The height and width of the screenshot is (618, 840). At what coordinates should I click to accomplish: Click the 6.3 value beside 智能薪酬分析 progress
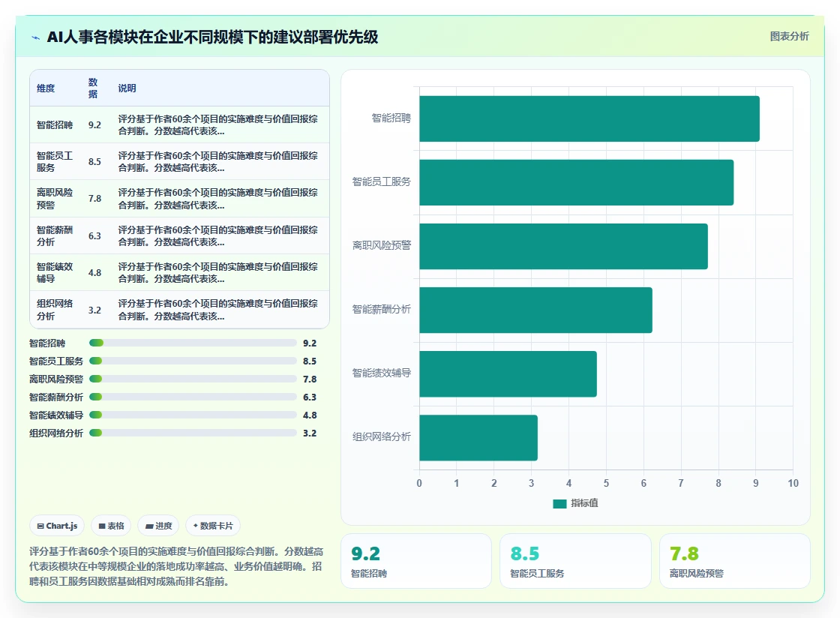coord(310,397)
